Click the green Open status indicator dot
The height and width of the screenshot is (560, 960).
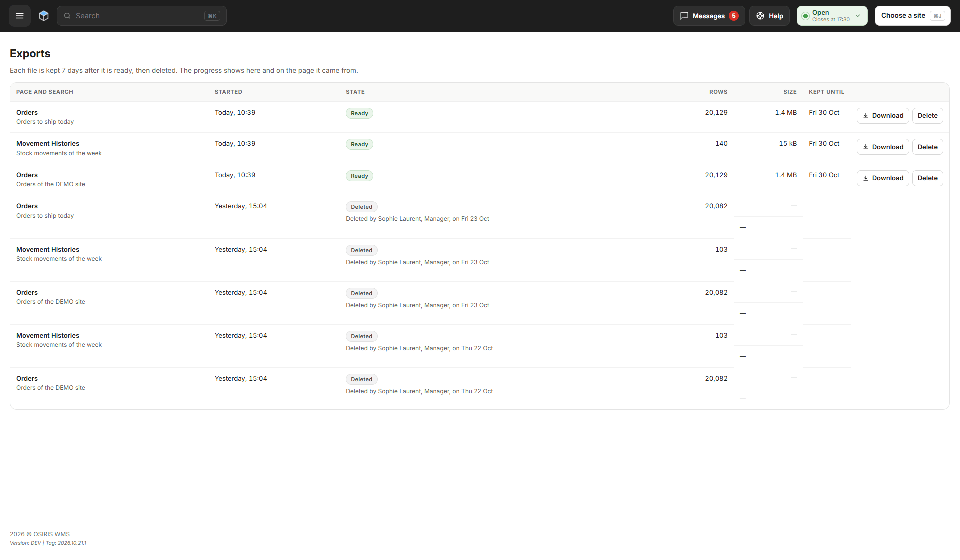click(x=805, y=16)
